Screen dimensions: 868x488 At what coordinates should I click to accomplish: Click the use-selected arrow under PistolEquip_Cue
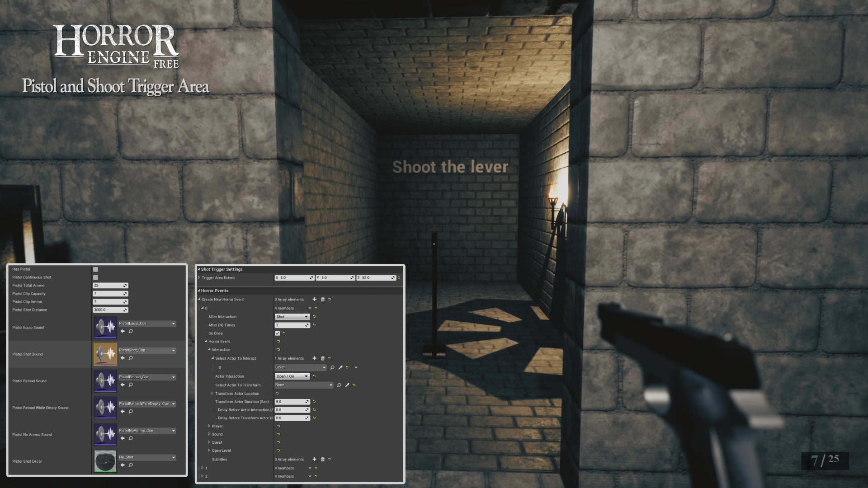pyautogui.click(x=122, y=331)
